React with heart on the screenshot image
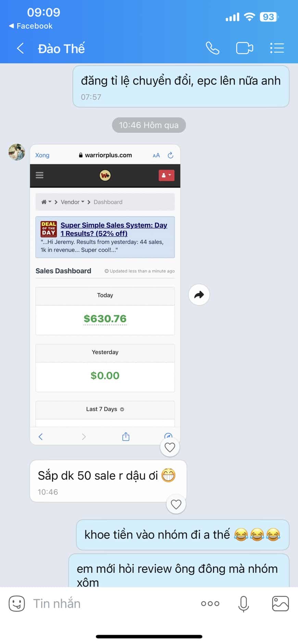The height and width of the screenshot is (644, 298). pyautogui.click(x=170, y=447)
